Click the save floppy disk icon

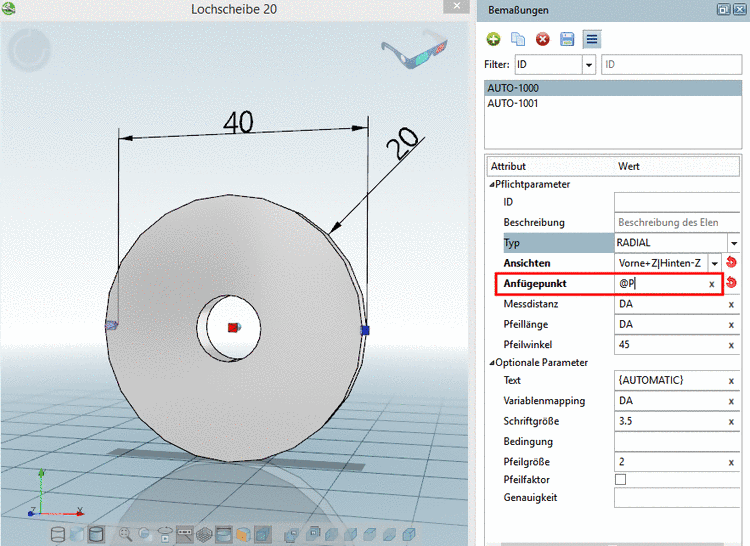tap(567, 40)
